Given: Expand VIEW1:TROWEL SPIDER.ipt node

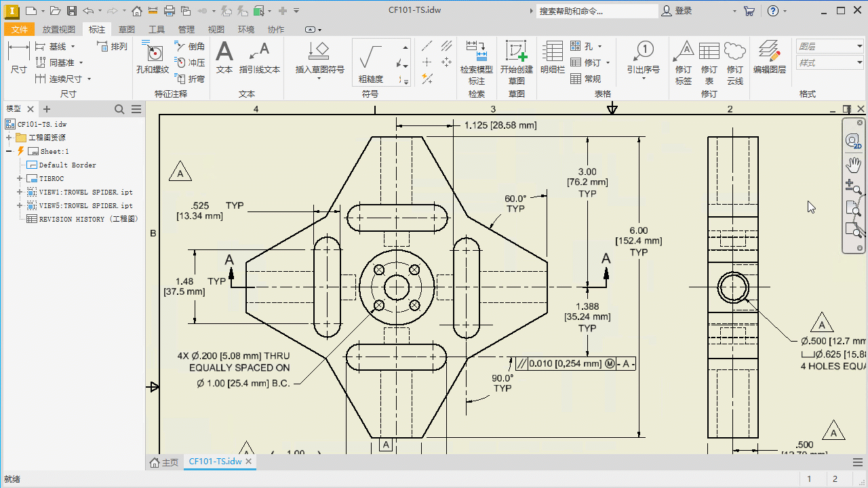Looking at the screenshot, I should pyautogui.click(x=20, y=192).
